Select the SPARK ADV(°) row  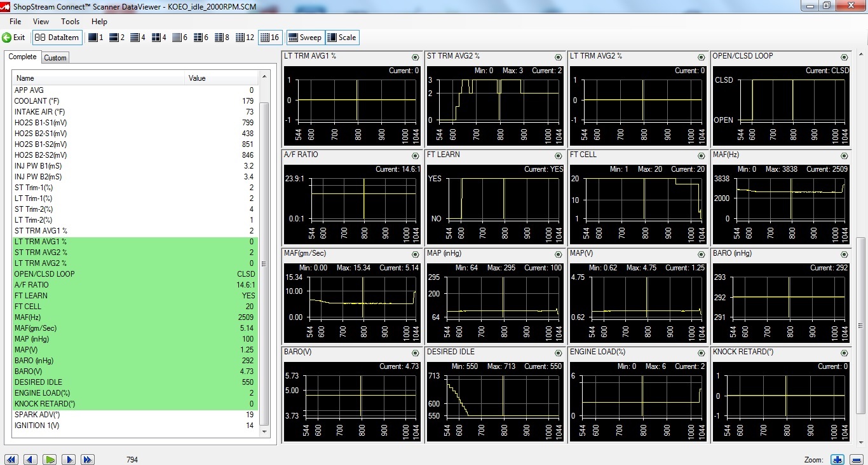135,415
